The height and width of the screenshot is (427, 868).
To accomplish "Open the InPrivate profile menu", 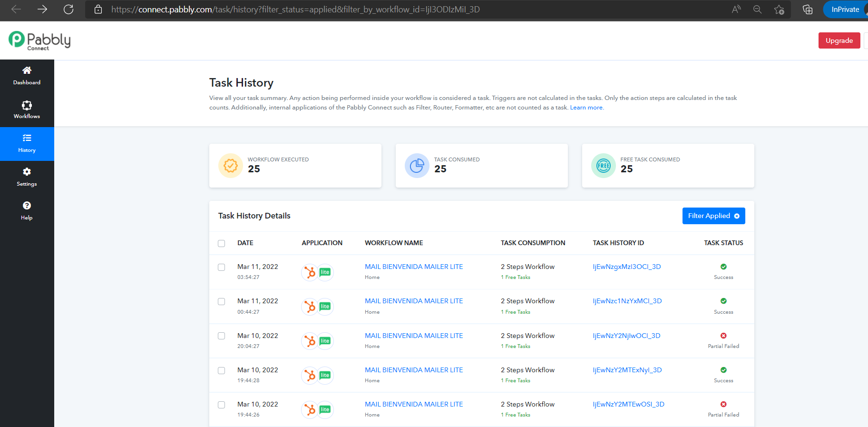I will pos(845,9).
